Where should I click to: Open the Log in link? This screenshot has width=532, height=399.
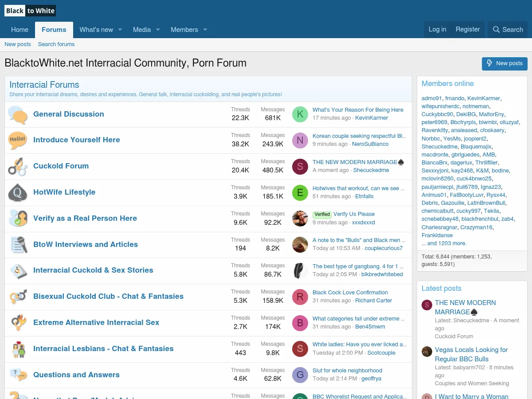[437, 29]
